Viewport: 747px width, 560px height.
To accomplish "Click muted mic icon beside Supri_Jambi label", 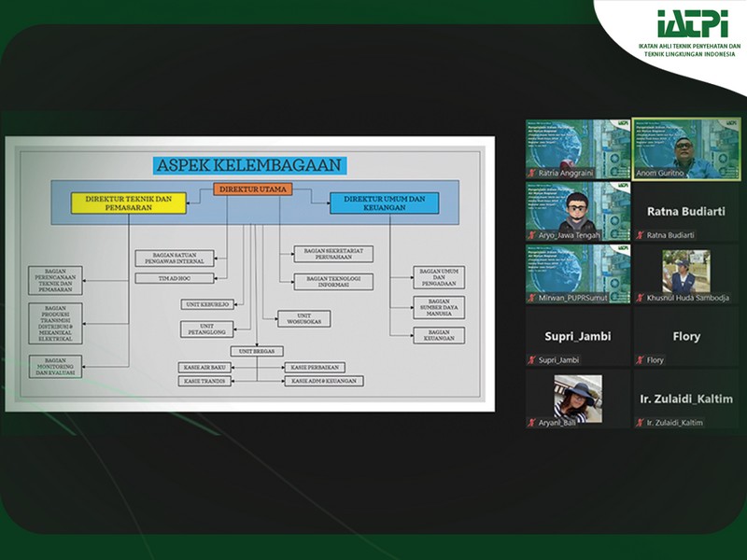I will click(531, 360).
